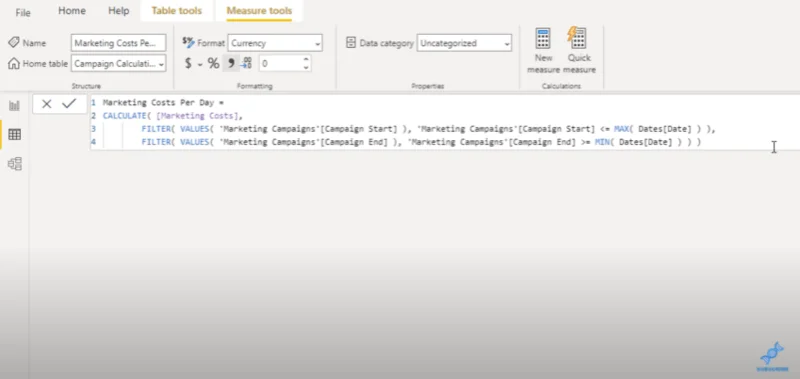Click CALCULATE in the formula

pyautogui.click(x=124, y=116)
